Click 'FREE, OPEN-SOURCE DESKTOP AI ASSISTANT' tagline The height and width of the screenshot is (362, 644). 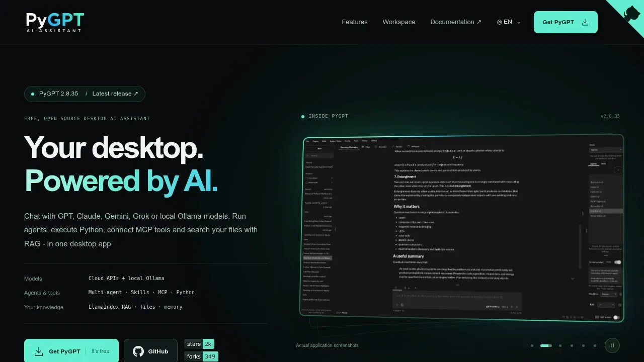[87, 119]
